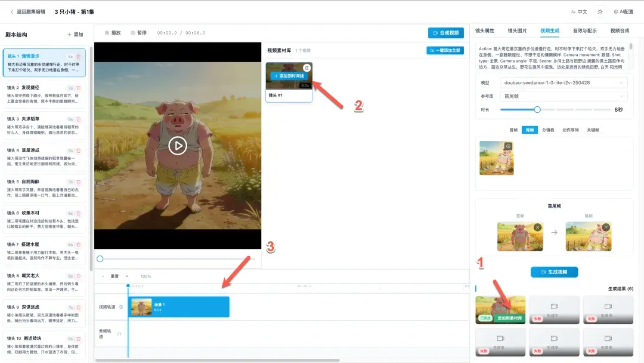Expand the 参考图 dropdown
The height and width of the screenshot is (363, 644).
click(563, 96)
